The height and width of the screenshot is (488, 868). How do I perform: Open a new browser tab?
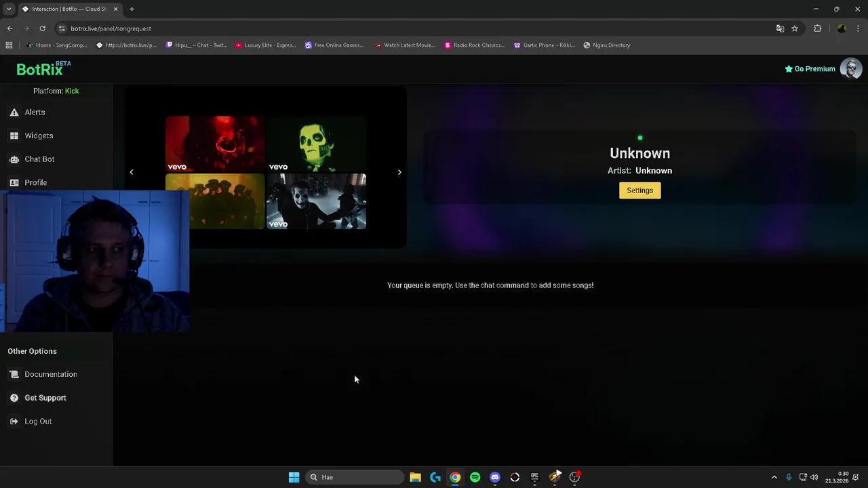pos(132,9)
